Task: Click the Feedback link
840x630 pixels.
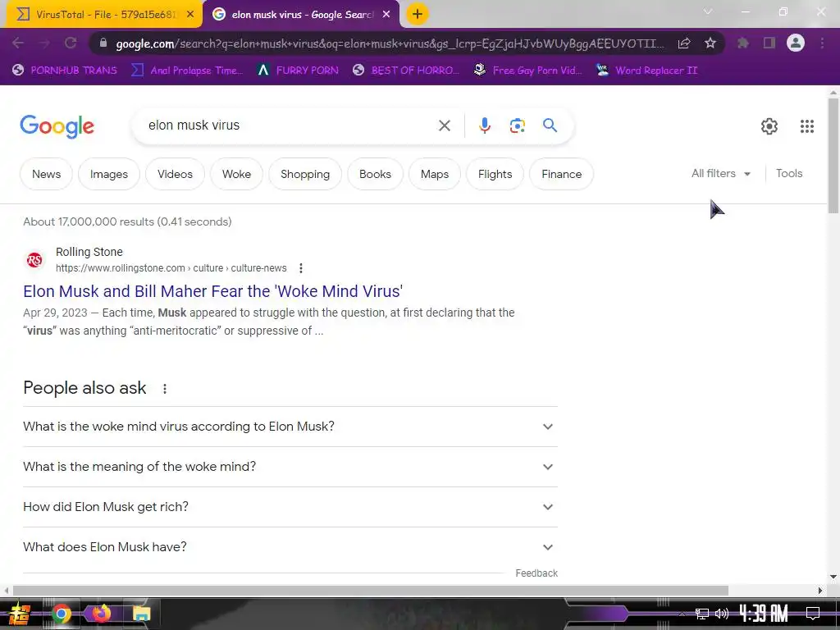Action: [536, 573]
